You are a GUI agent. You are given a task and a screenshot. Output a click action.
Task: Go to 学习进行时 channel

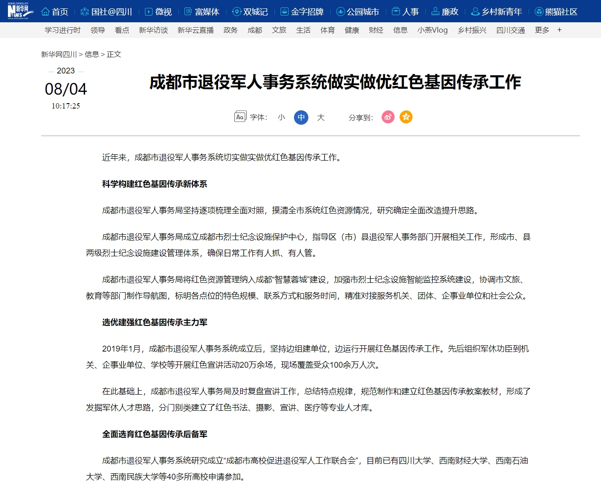[62, 30]
